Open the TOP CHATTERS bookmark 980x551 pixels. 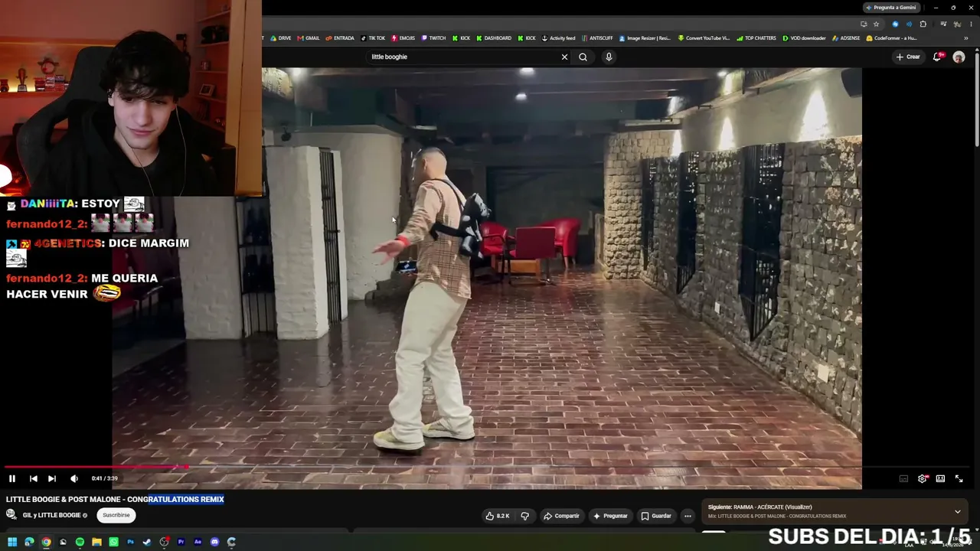pos(756,38)
